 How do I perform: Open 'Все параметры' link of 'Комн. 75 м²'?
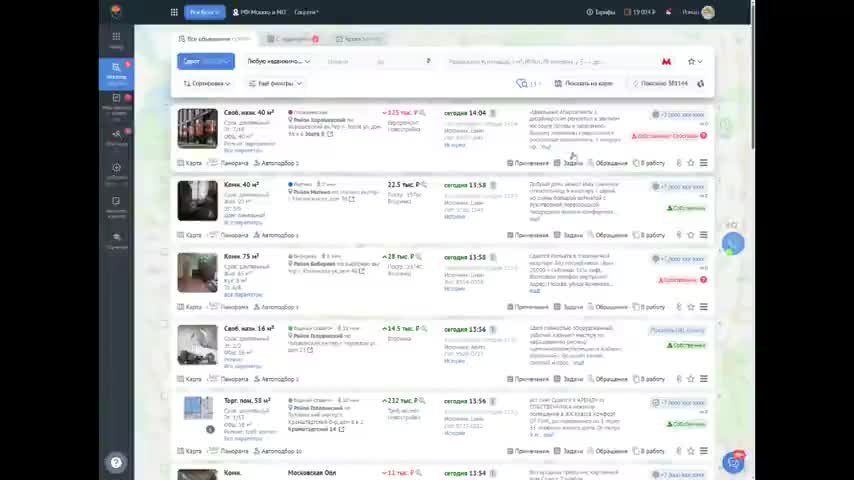click(x=243, y=294)
